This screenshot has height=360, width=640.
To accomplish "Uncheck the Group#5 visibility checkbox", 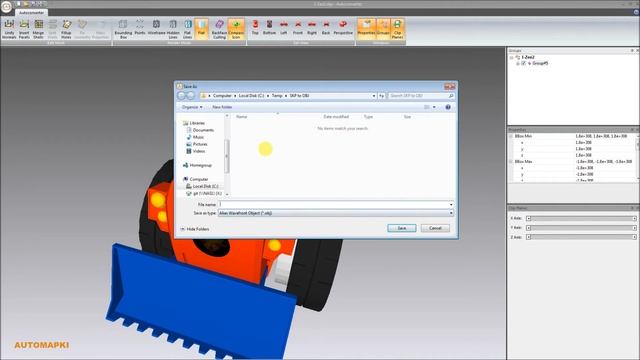I will click(x=523, y=64).
